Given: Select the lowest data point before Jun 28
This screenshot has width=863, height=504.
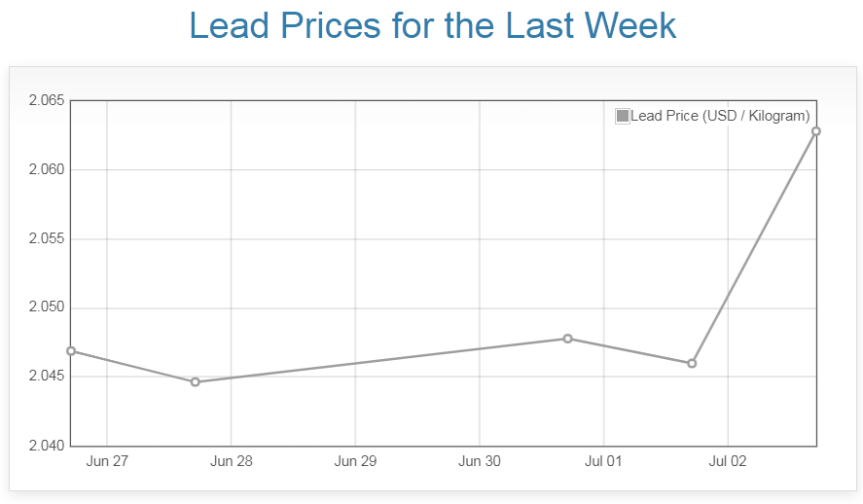Looking at the screenshot, I should coord(196,382).
